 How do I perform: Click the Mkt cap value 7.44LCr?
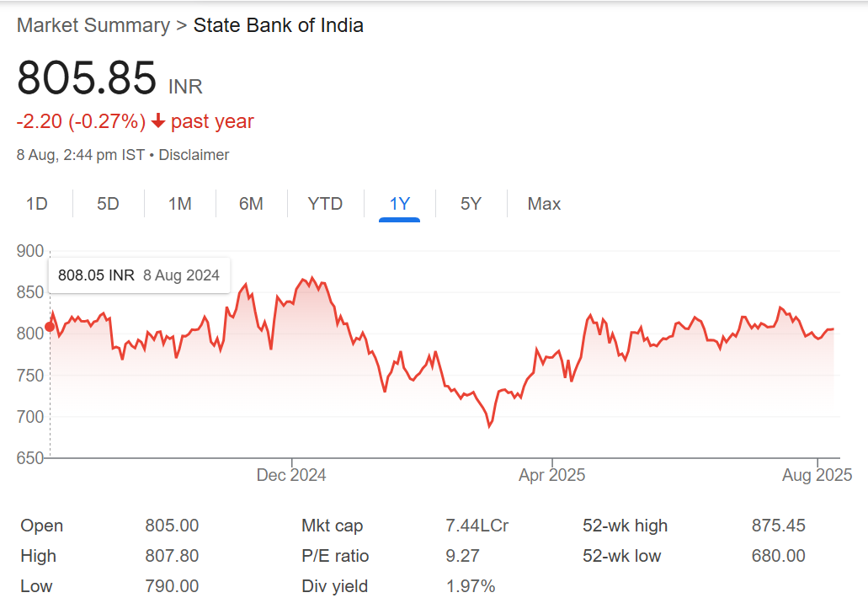click(477, 526)
